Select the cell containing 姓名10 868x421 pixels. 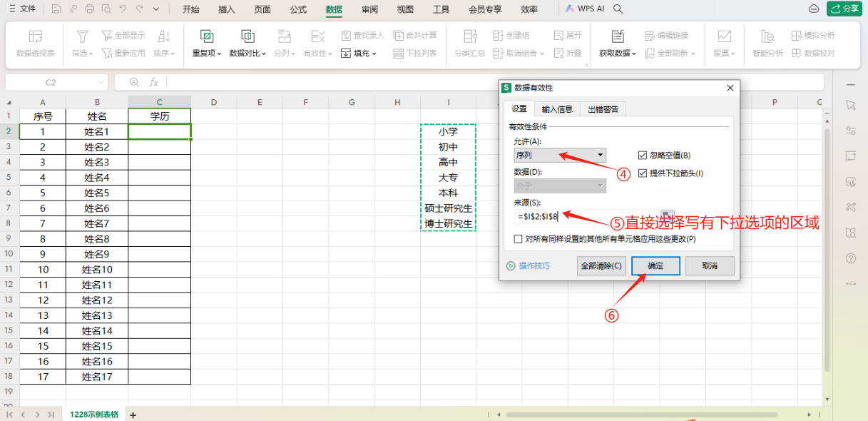pos(97,270)
